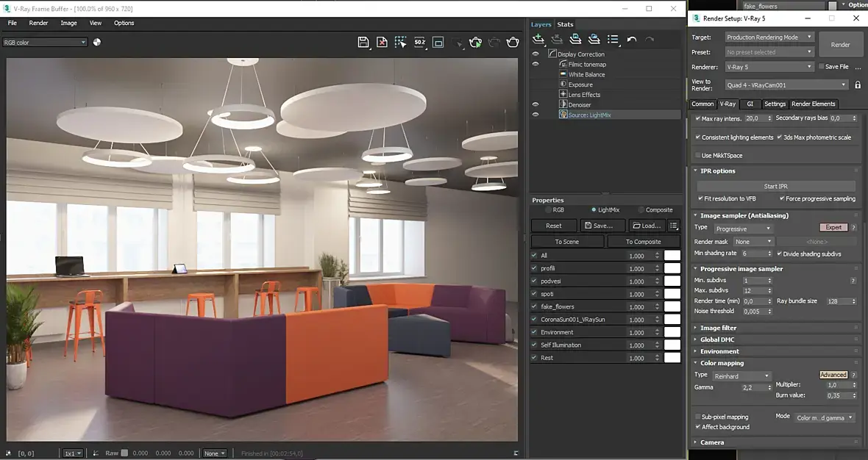The width and height of the screenshot is (868, 460).
Task: Open the image sampler Type Progressive dropdown
Action: tap(742, 229)
